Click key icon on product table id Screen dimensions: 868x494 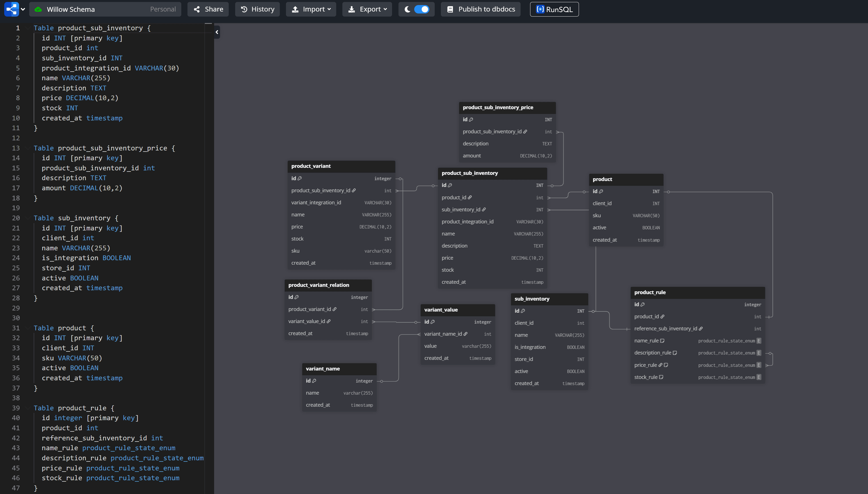(x=601, y=191)
